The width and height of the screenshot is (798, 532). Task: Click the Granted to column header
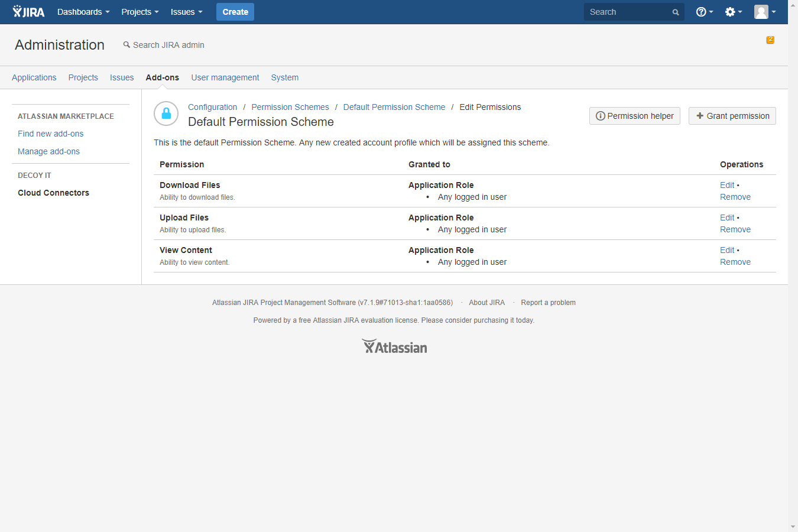pyautogui.click(x=429, y=164)
